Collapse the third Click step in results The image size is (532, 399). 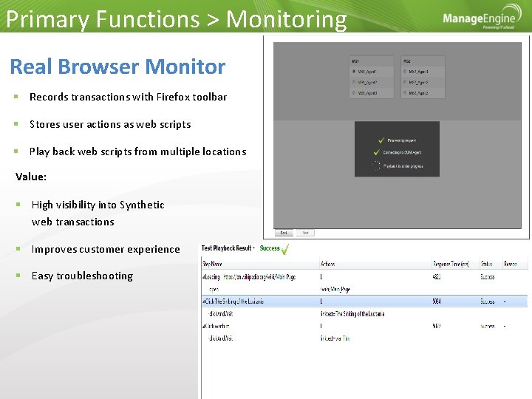tap(204, 326)
